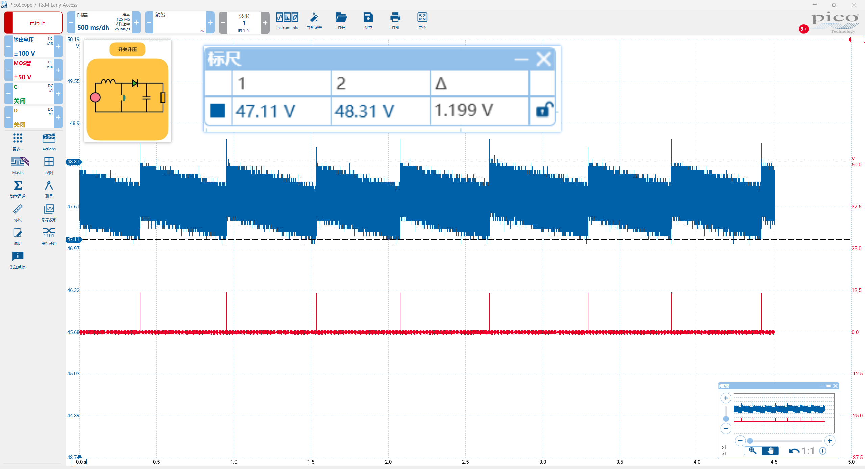Image resolution: width=868 pixels, height=469 pixels.
Task: Open the Instruments panel
Action: 287,21
